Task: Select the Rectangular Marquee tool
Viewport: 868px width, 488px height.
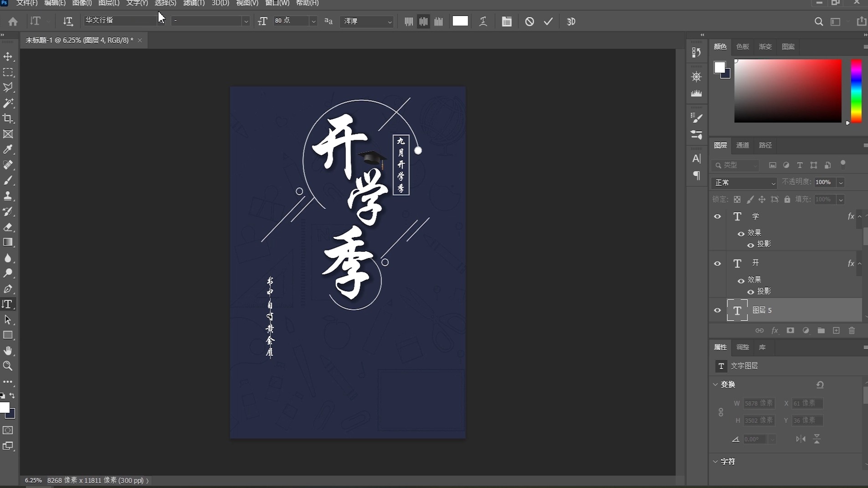Action: pyautogui.click(x=8, y=72)
